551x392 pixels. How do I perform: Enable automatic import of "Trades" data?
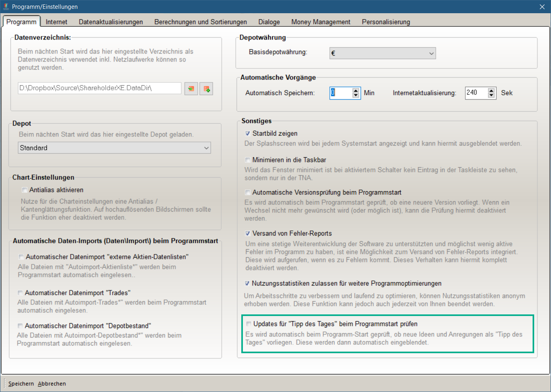pos(20,293)
